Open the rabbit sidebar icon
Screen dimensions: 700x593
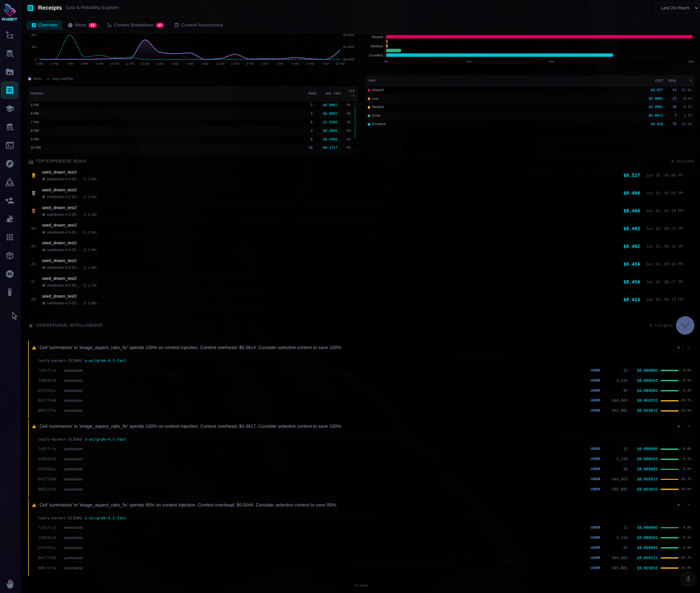coord(10,219)
